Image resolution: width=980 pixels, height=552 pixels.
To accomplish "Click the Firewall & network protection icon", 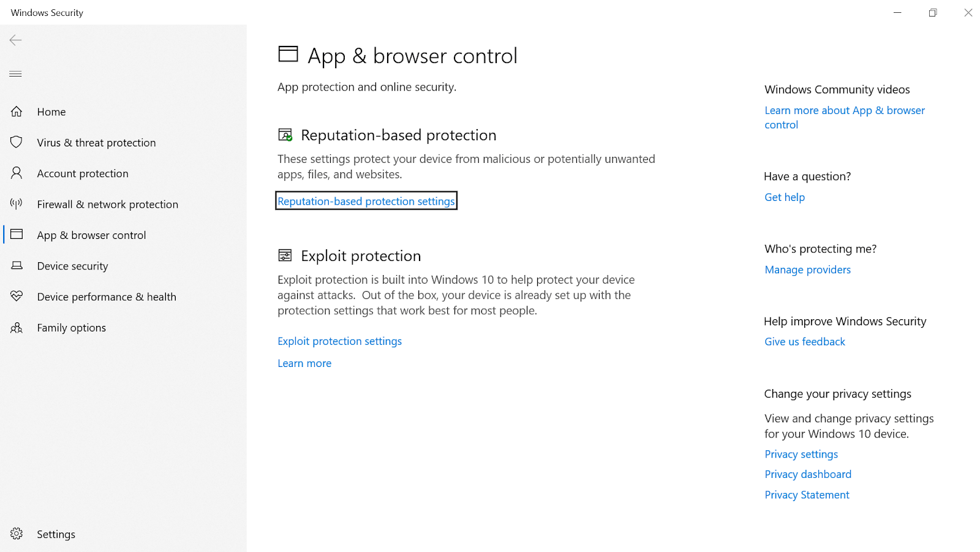I will click(x=17, y=204).
